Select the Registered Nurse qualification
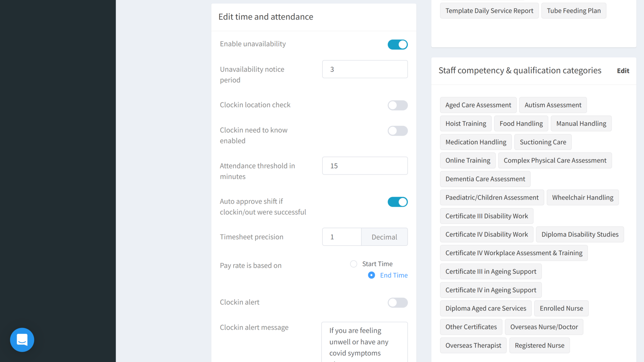Image resolution: width=644 pixels, height=362 pixels. (540, 345)
